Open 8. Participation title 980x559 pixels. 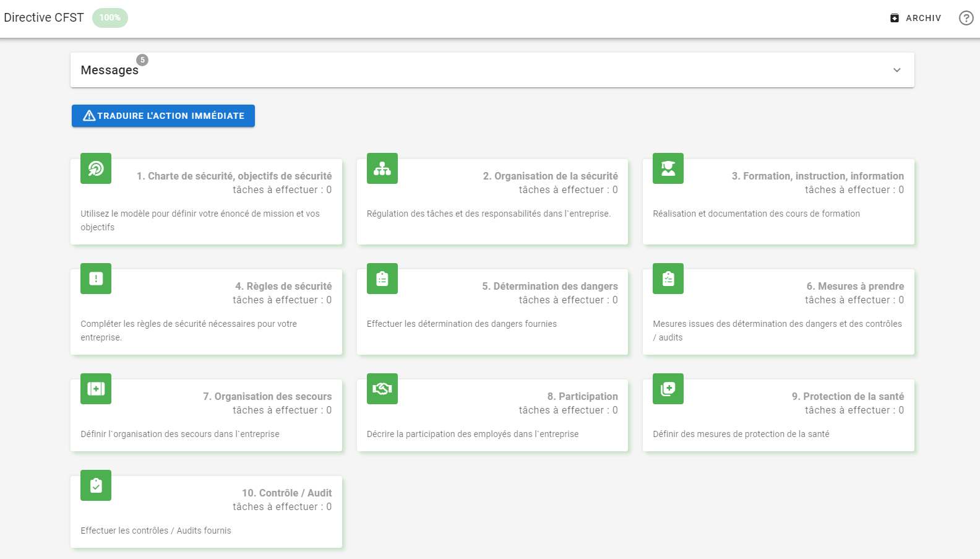tap(583, 396)
